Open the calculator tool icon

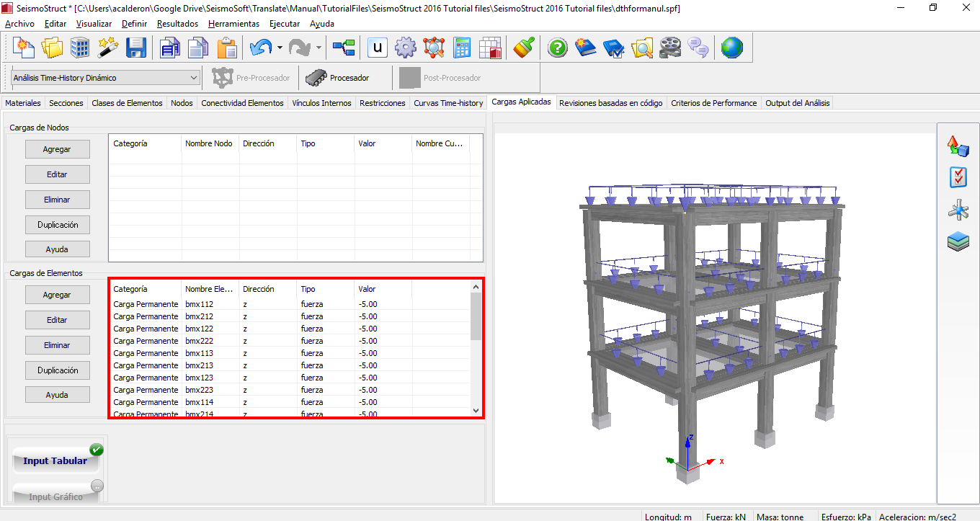462,48
